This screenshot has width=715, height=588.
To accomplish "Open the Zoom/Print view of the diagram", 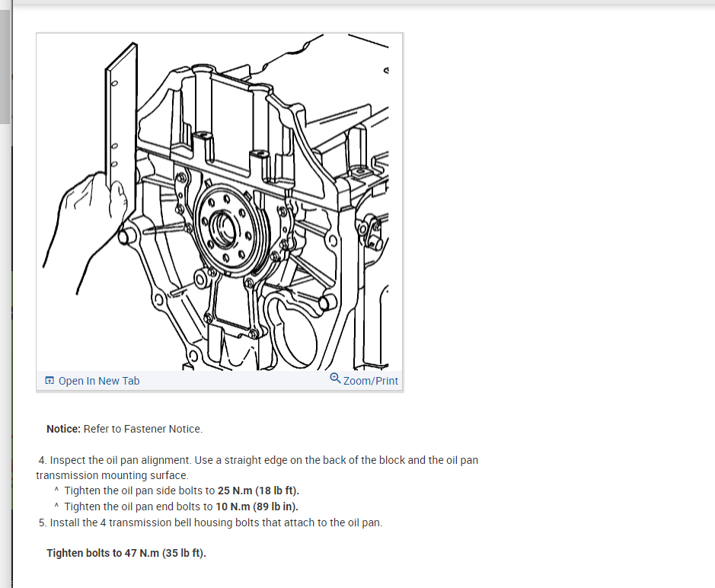I will coord(371,381).
